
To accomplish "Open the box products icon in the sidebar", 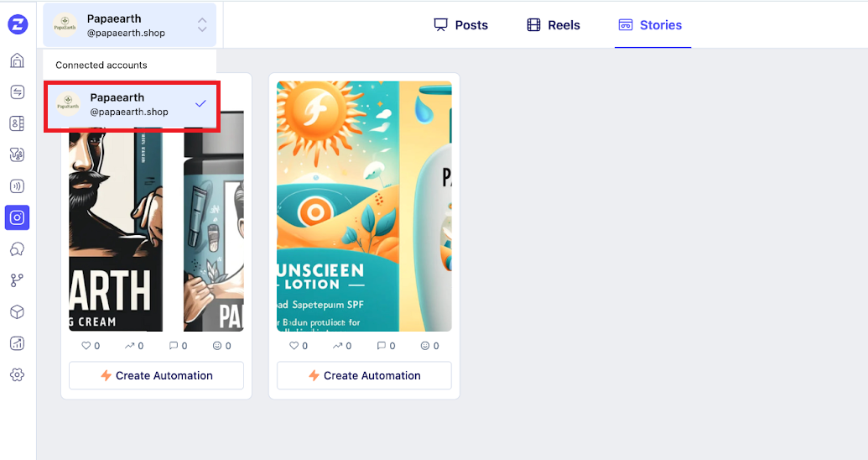I will [17, 312].
